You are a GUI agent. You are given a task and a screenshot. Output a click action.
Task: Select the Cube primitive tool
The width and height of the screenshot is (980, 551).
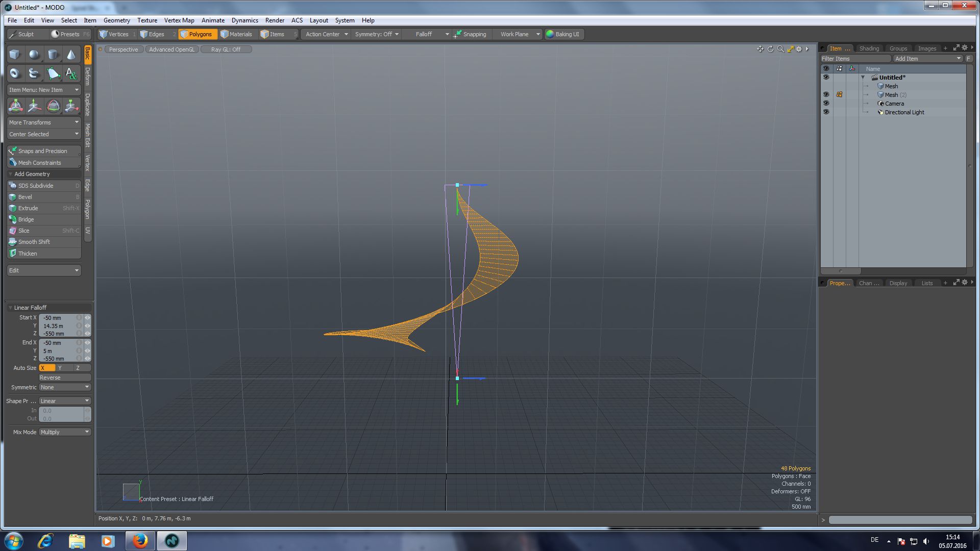point(15,54)
